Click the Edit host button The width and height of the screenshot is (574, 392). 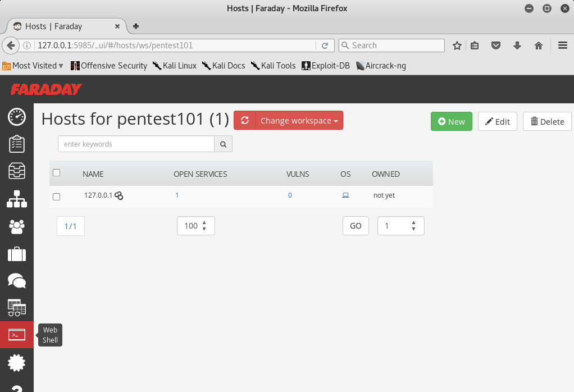click(x=498, y=121)
